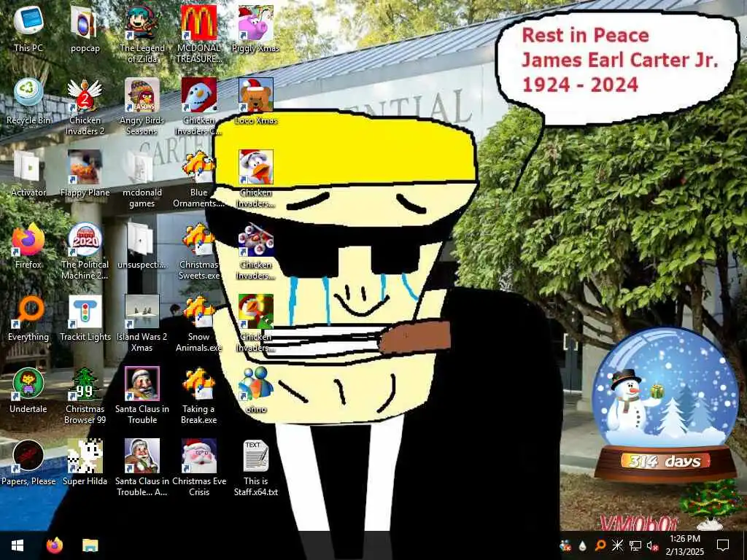Viewport: 747px width, 560px height.
Task: Click the Chicken Invaders C... snowman icon
Action: tap(198, 106)
